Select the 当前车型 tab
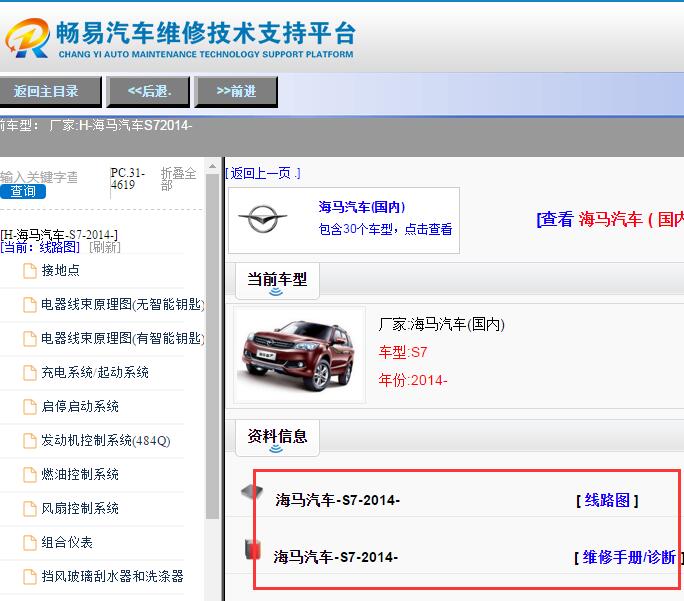684x601 pixels. (x=277, y=281)
